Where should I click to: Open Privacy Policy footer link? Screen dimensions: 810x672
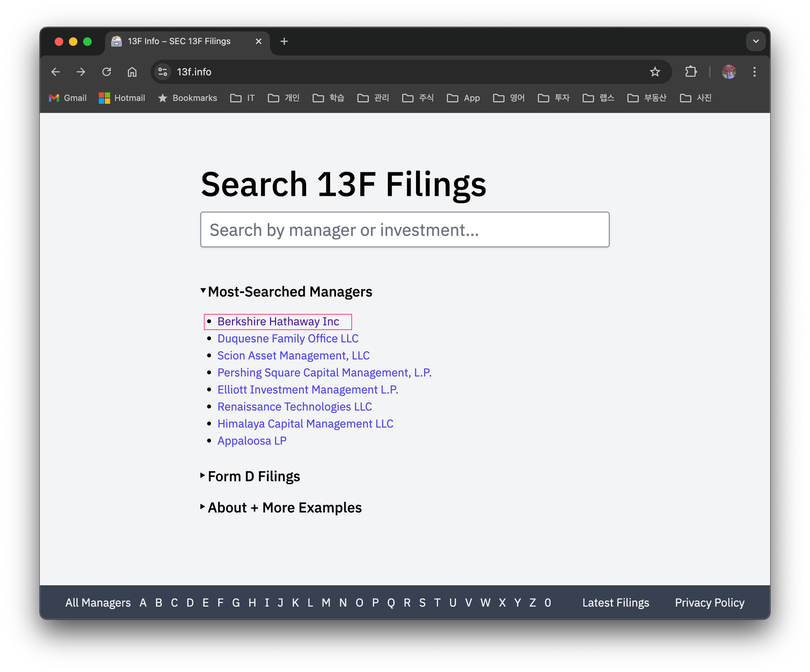tap(710, 603)
